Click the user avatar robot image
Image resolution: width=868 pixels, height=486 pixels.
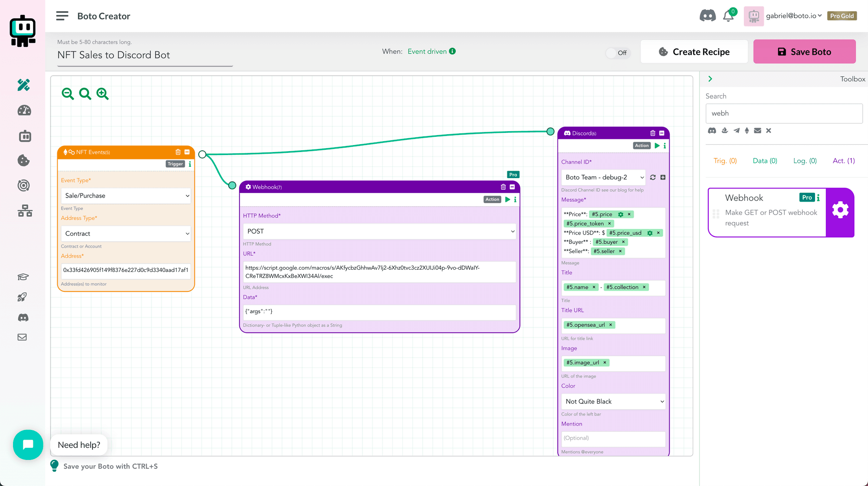pyautogui.click(x=754, y=16)
